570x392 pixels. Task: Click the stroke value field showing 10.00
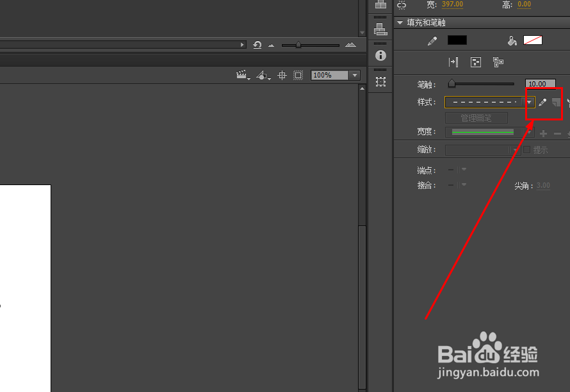pyautogui.click(x=540, y=84)
